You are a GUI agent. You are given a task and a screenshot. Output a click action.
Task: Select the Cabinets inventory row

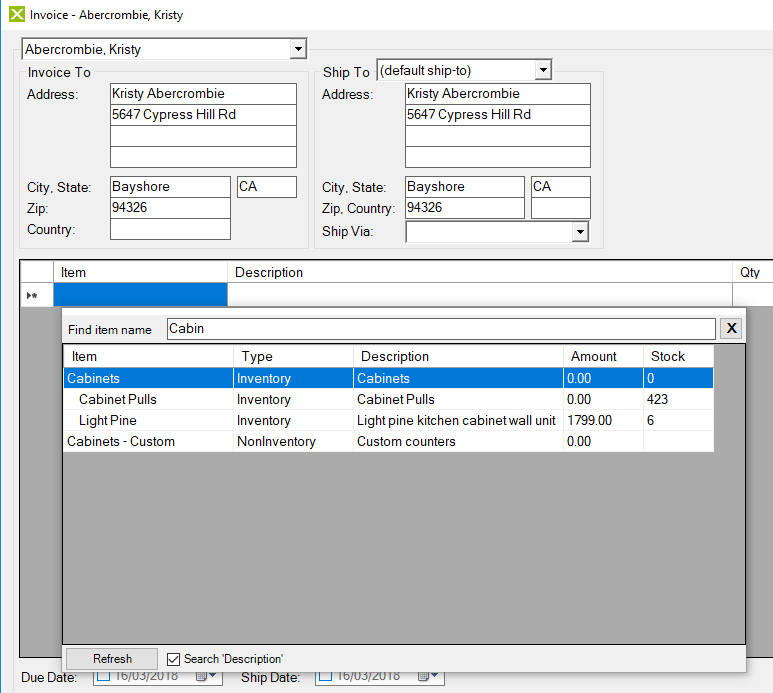click(388, 378)
